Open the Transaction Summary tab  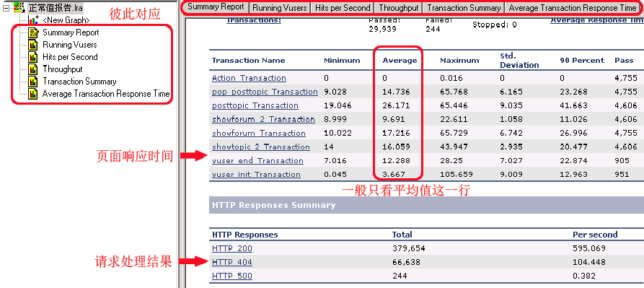coord(464,8)
